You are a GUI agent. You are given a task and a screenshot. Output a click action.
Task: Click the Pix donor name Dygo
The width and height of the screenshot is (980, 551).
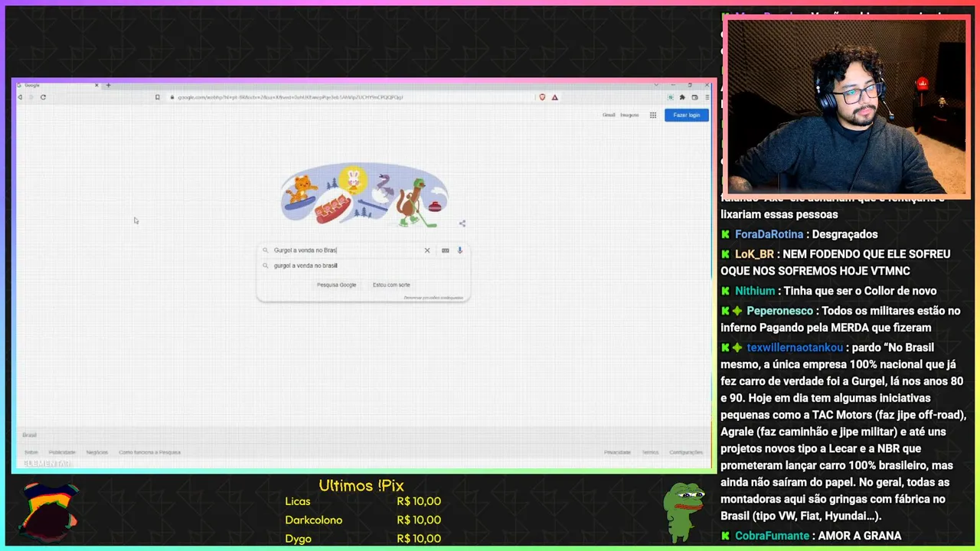tap(299, 539)
